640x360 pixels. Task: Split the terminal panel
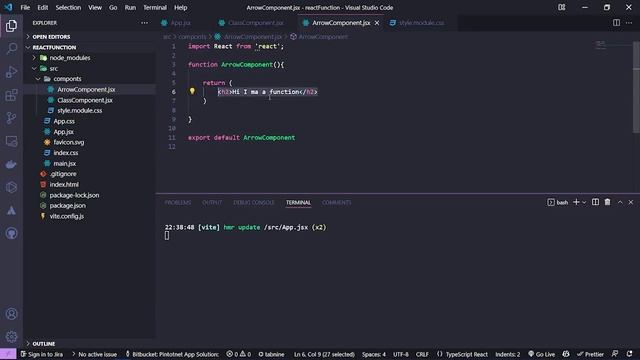click(x=596, y=202)
